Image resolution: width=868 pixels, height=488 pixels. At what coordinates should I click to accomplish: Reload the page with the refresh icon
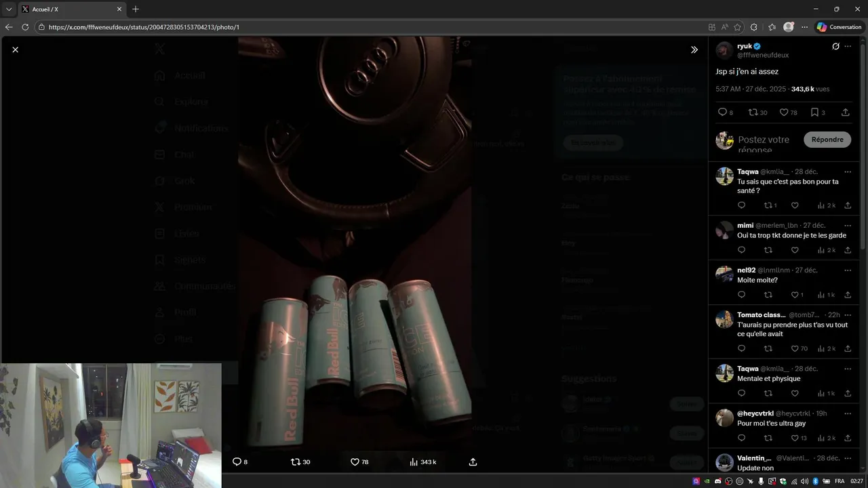pos(25,27)
